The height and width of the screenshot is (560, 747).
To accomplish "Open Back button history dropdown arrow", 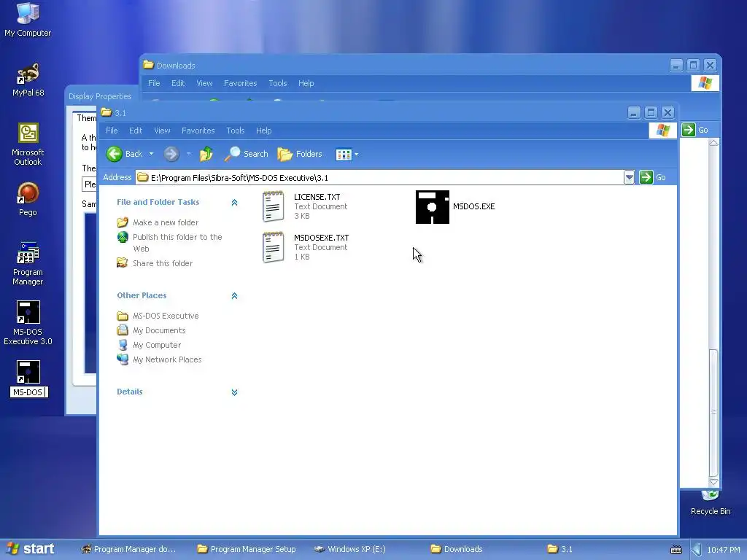I will [x=152, y=154].
